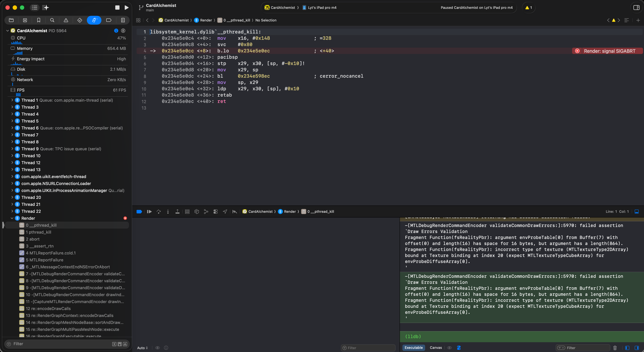Screen dimensions: 644x352
Task: Expand Thread 1 main-thread
Action: 12,100
